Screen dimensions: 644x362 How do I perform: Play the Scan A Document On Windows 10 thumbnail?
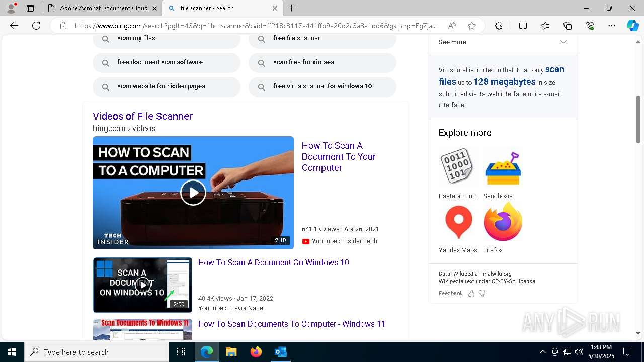tap(143, 285)
